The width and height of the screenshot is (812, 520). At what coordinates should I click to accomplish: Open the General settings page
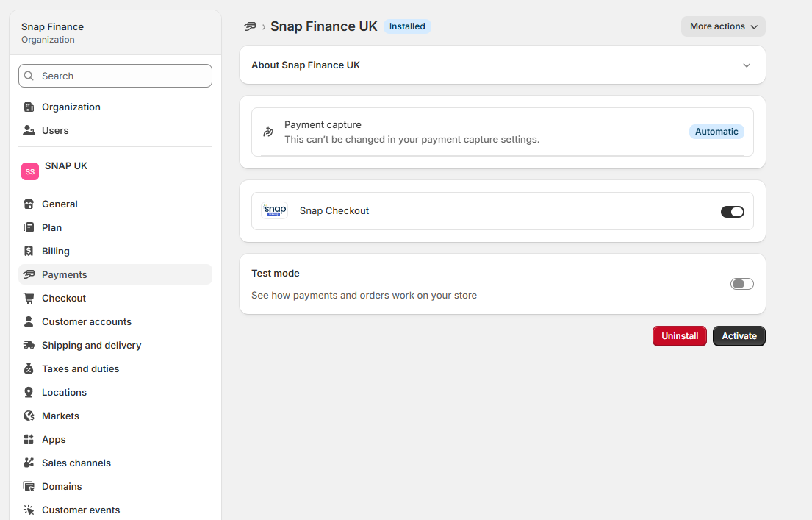click(115, 204)
